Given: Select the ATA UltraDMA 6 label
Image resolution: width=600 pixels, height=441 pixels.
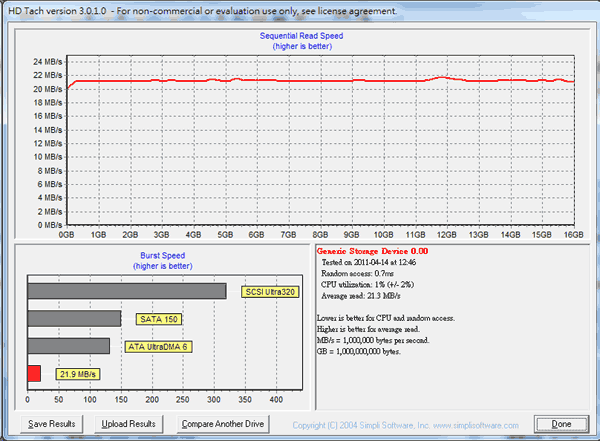Looking at the screenshot, I should 158,346.
